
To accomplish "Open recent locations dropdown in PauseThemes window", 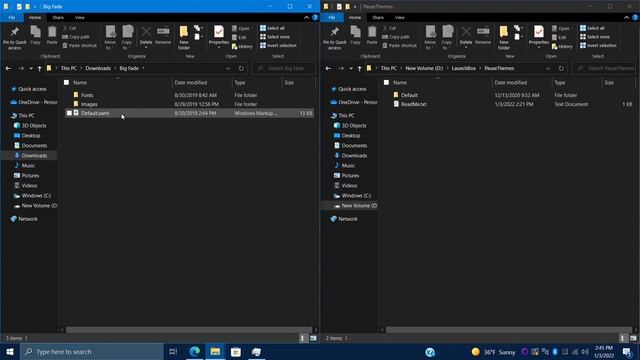I will (x=351, y=68).
